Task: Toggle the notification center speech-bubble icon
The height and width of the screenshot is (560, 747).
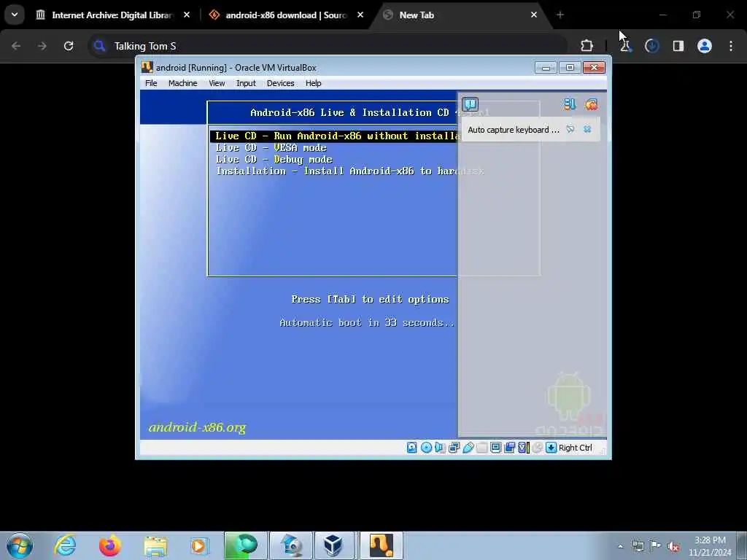Action: click(470, 104)
